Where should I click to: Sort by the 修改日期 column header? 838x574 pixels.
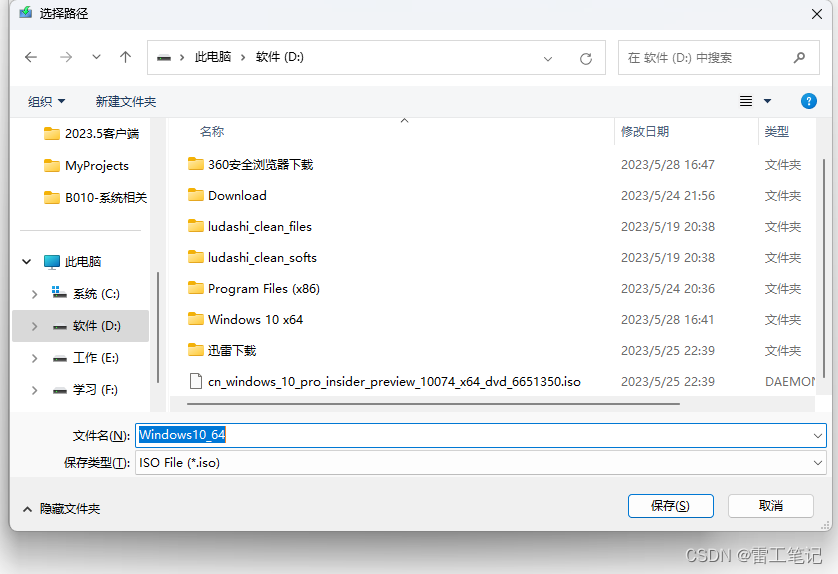tap(645, 131)
